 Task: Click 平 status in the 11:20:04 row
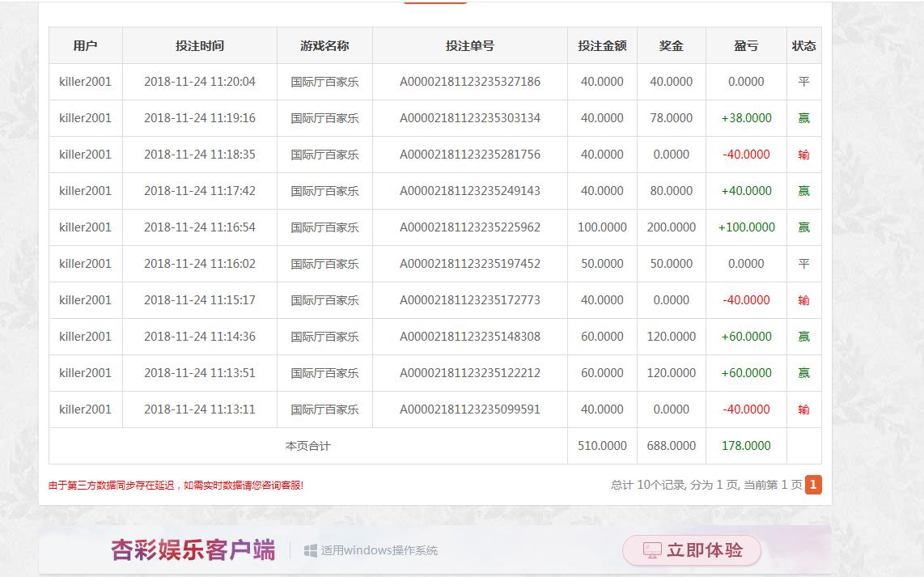803,82
